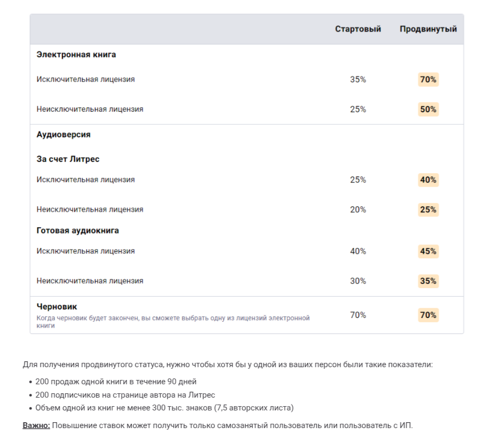The width and height of the screenshot is (504, 435).
Task: Click the "200 подписчиков" bullet item
Action: click(x=125, y=395)
